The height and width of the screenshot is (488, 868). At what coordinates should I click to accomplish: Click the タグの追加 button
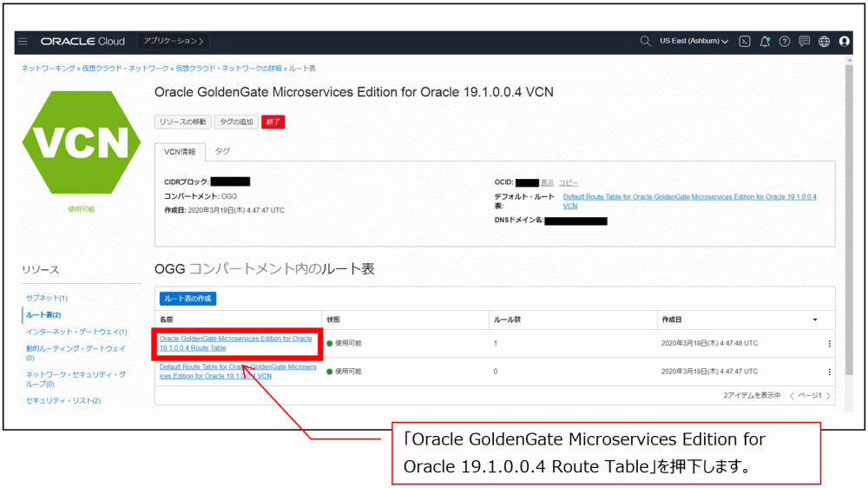coord(236,122)
